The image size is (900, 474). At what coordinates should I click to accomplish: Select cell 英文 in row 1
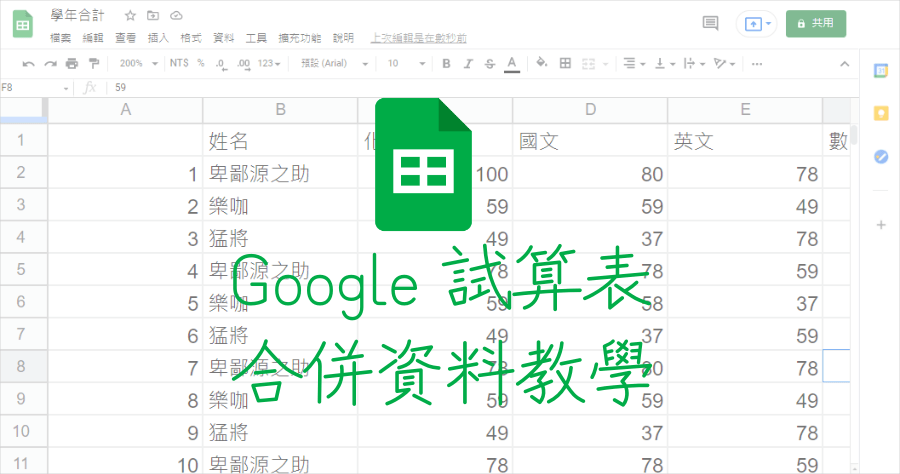coord(745,140)
